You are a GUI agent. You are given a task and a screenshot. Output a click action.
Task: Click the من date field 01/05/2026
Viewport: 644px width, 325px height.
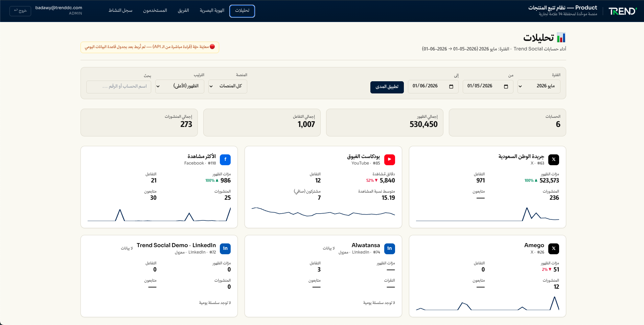click(488, 86)
